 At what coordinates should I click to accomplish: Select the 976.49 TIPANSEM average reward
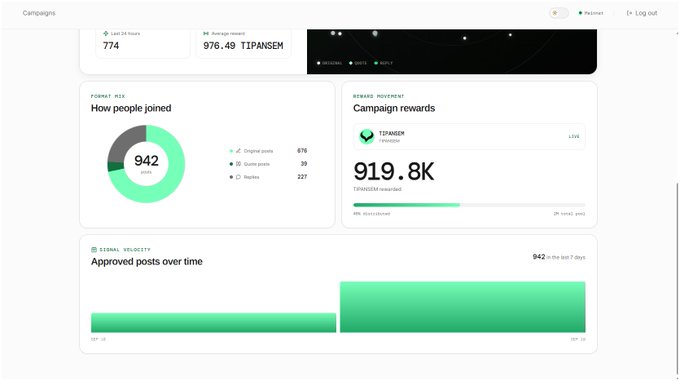coord(243,46)
